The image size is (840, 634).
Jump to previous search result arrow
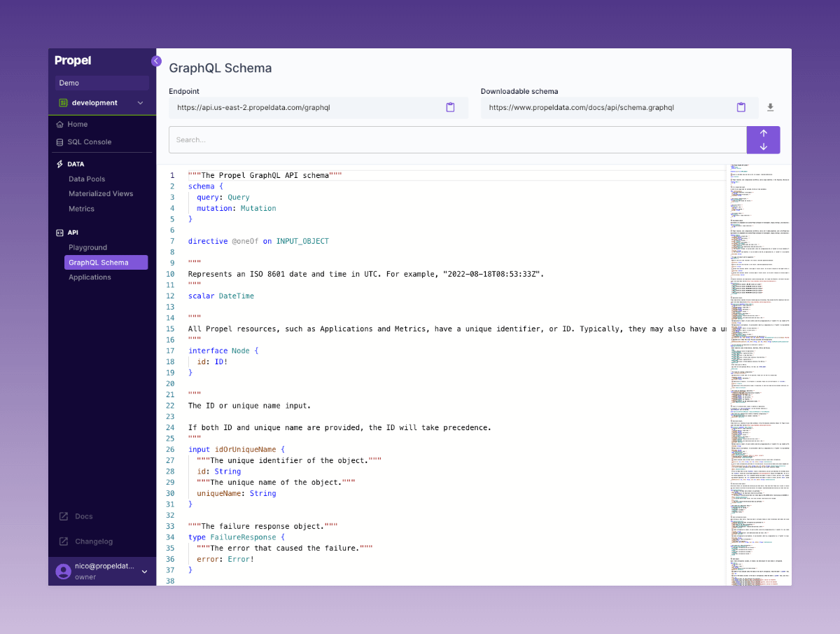762,133
